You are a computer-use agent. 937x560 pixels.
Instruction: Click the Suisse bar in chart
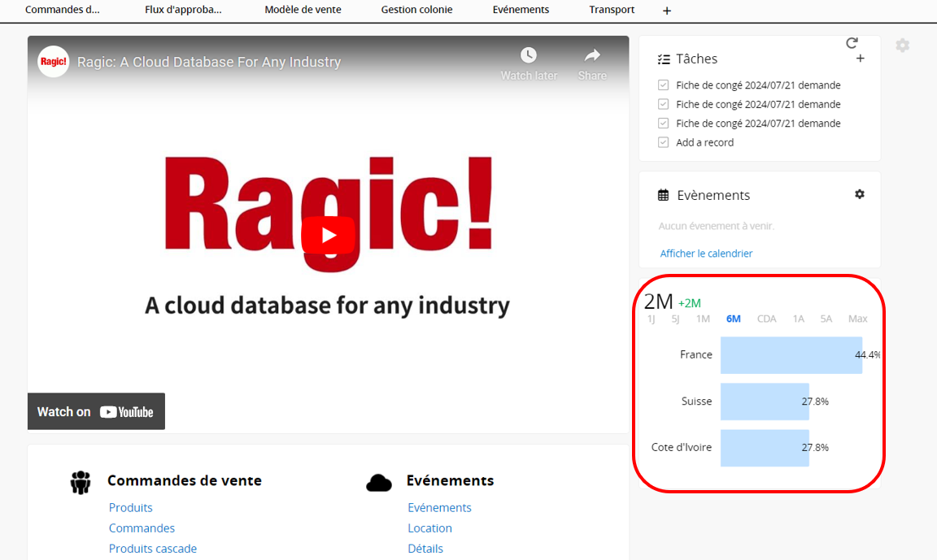click(x=765, y=402)
